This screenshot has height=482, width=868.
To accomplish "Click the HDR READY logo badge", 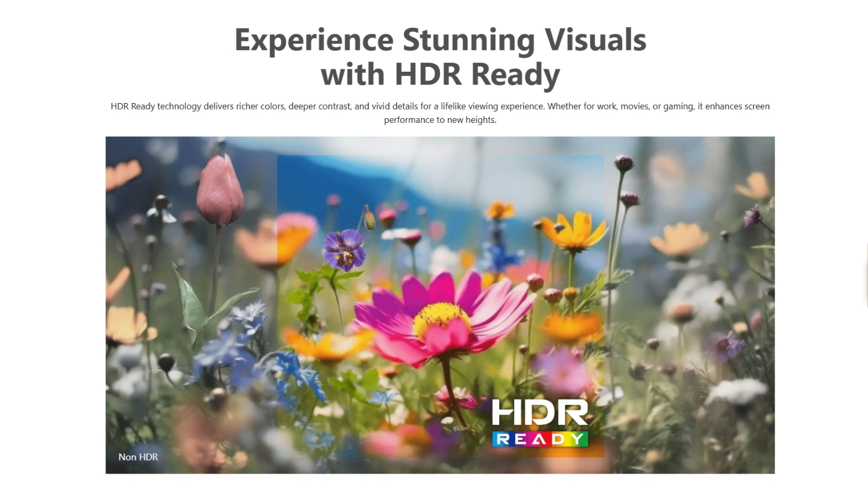I will pos(539,422).
